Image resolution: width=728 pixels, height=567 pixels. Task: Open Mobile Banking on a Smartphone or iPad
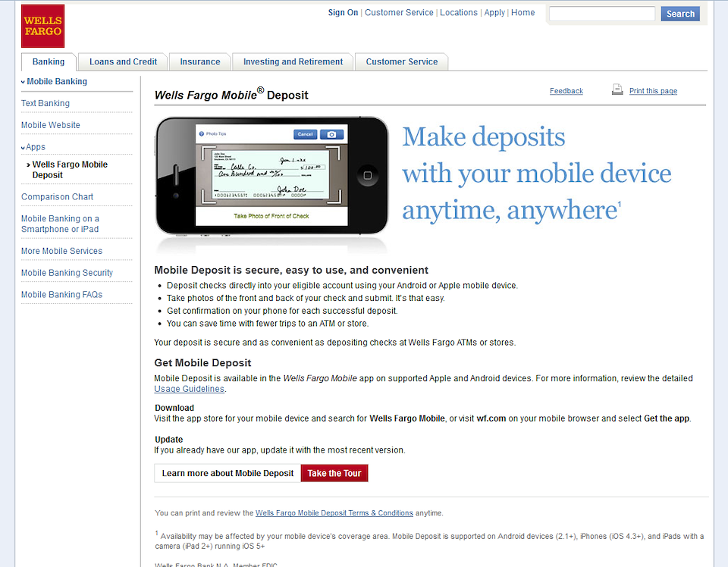click(60, 224)
